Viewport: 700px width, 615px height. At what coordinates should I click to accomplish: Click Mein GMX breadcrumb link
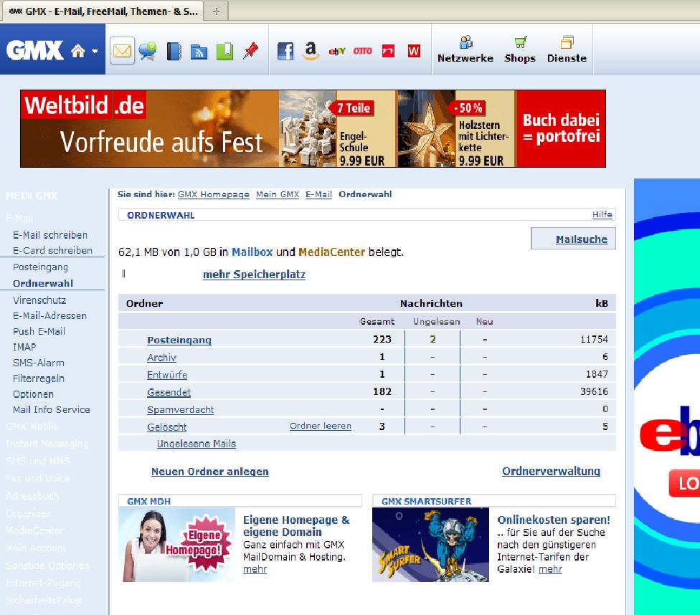click(278, 194)
